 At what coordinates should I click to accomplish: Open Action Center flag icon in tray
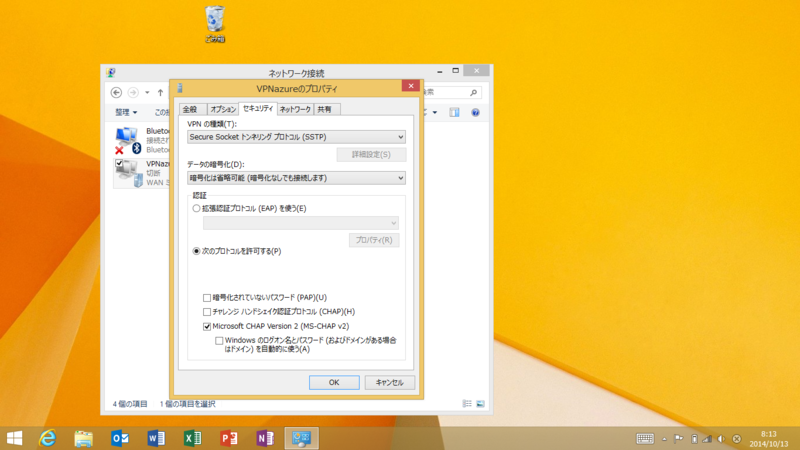tap(679, 439)
